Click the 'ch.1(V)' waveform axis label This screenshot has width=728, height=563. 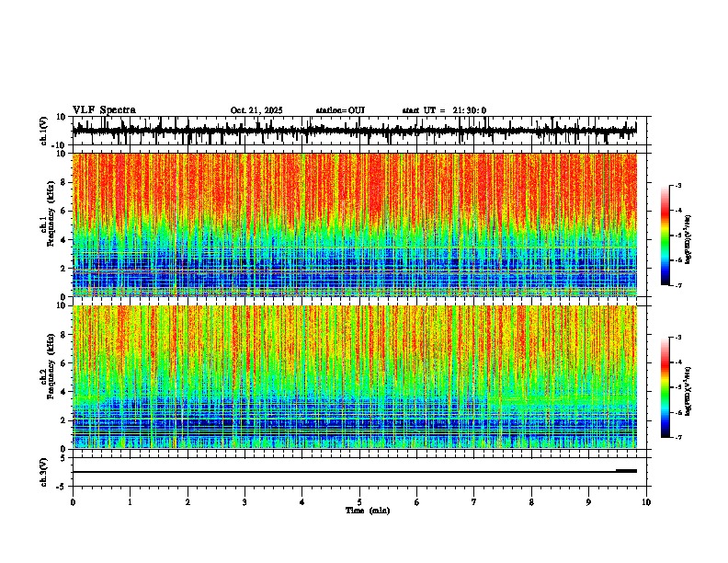coord(43,131)
